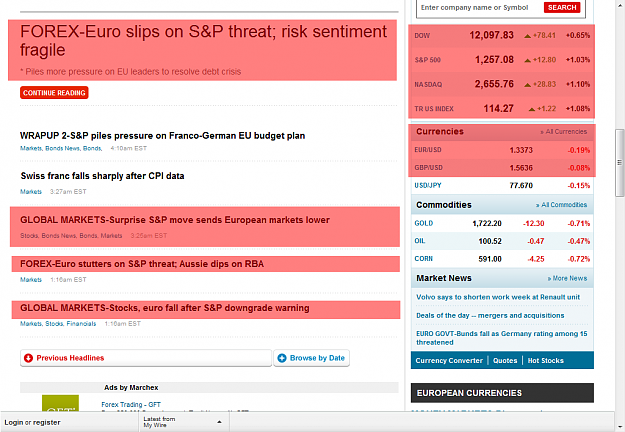Open GLOBAL MARKETS-Surprise S&P move article

pos(175,220)
